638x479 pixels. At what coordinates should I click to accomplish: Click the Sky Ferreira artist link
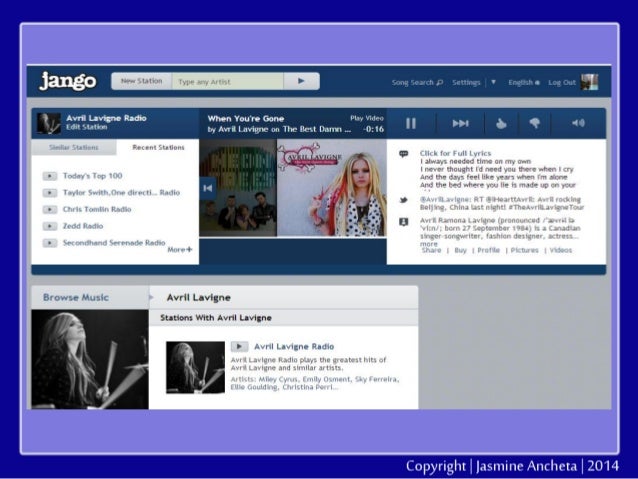pyautogui.click(x=377, y=379)
